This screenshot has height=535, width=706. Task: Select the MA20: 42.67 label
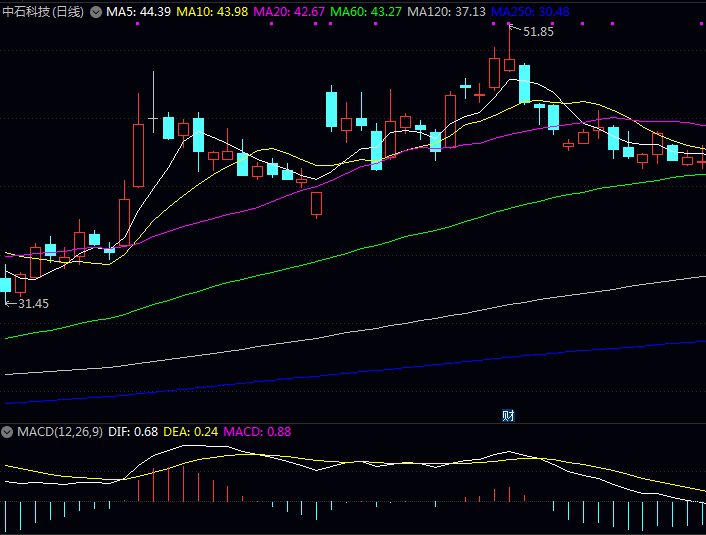(289, 12)
